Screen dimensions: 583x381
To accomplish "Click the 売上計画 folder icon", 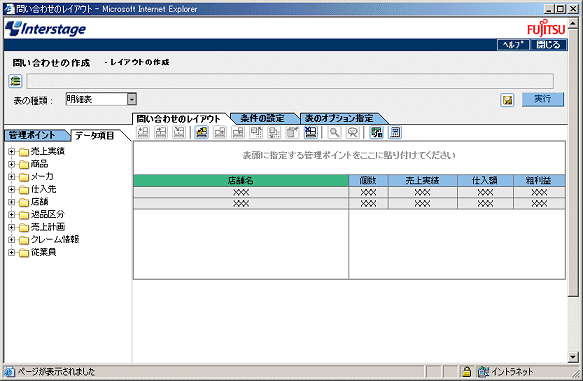I will [24, 227].
